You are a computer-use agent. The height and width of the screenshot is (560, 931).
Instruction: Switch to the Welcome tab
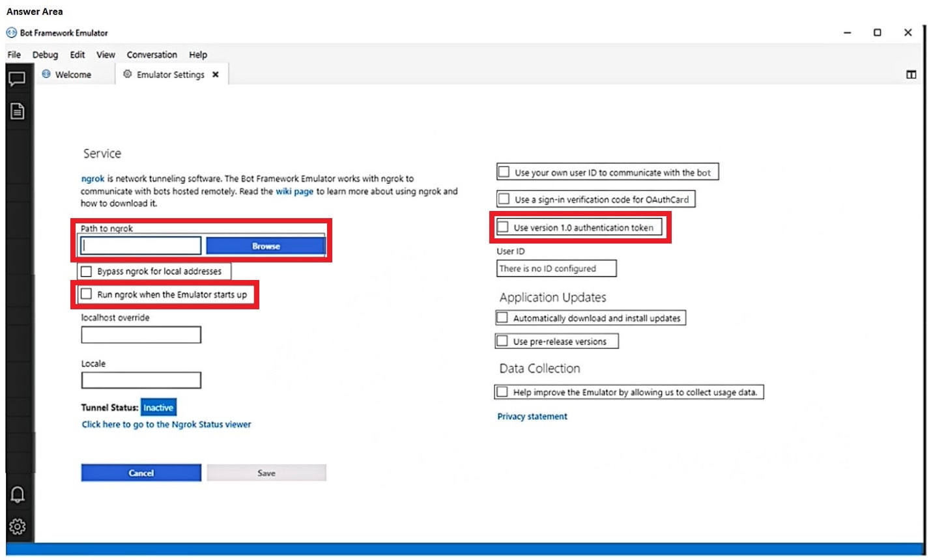tap(73, 74)
